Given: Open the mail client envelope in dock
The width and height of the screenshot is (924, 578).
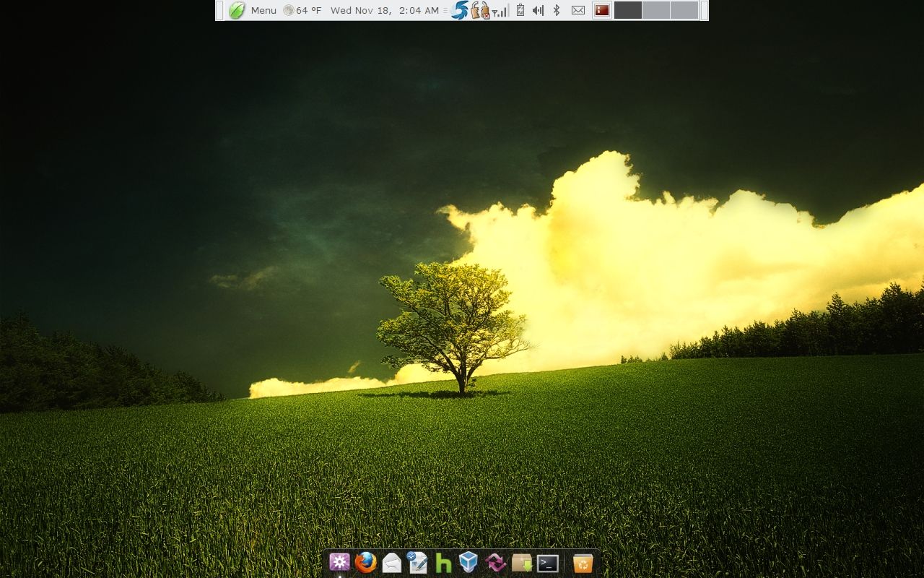Looking at the screenshot, I should click(392, 562).
